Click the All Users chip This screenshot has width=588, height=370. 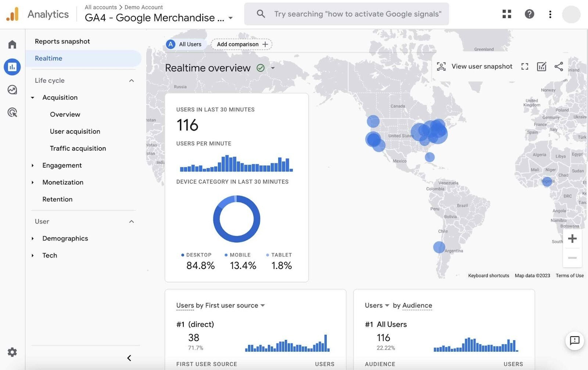point(186,44)
